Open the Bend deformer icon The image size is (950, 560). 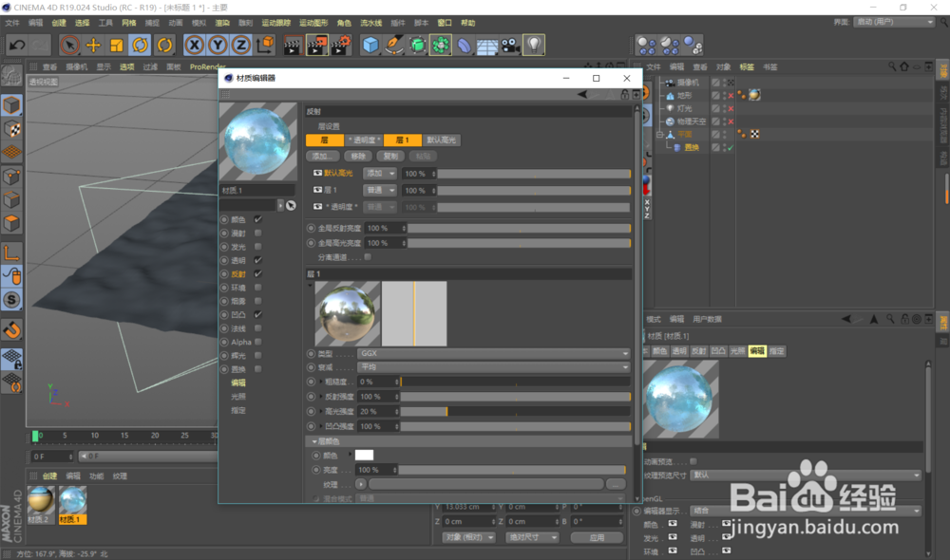coord(465,46)
